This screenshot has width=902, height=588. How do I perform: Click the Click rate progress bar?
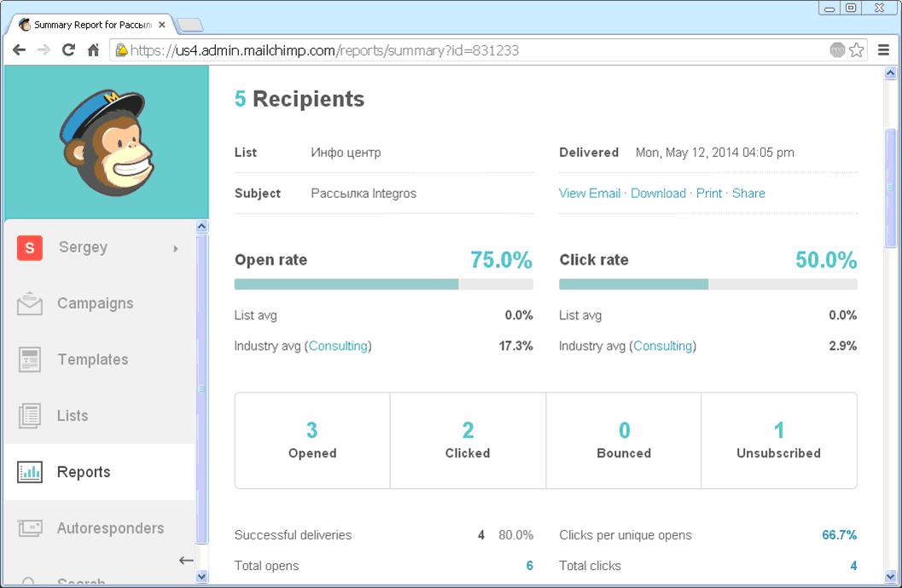[x=708, y=284]
